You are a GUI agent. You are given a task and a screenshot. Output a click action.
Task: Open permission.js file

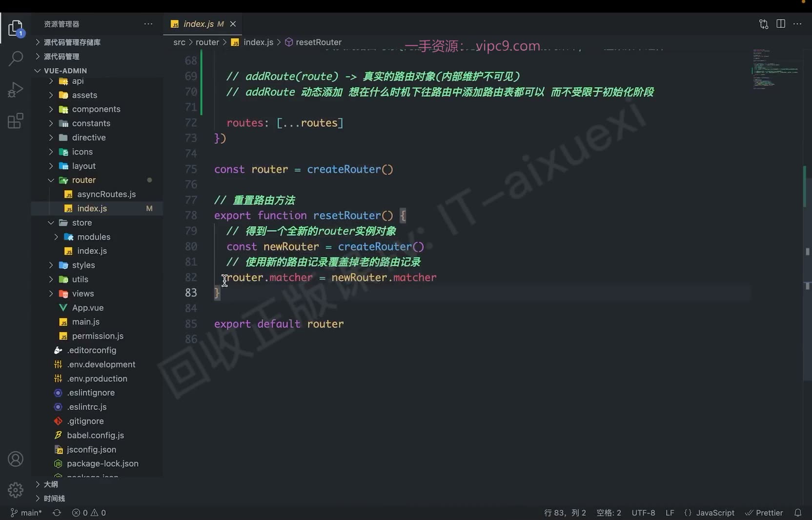(97, 336)
